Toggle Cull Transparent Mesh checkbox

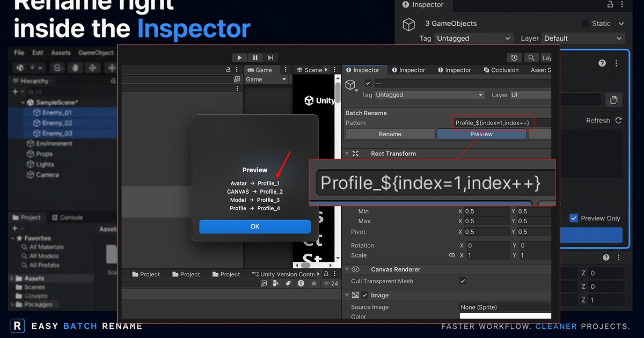point(463,281)
